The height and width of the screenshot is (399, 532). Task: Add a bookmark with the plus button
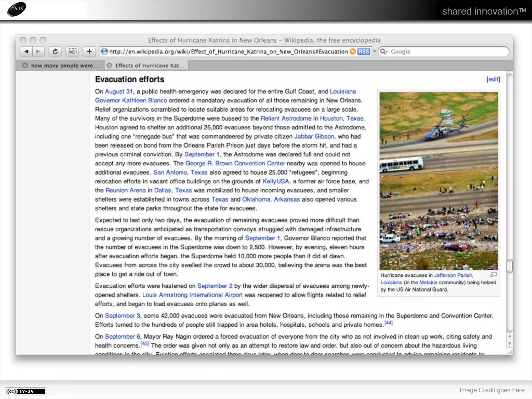point(89,51)
